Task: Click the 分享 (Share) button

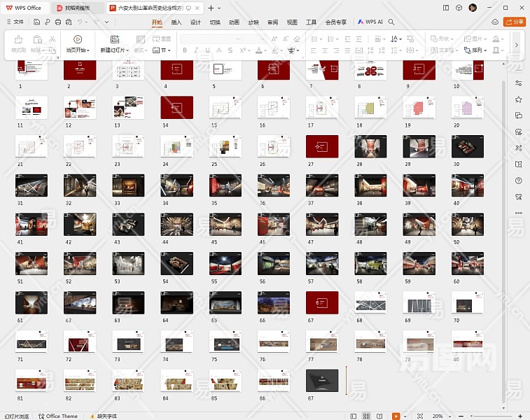Action: click(515, 22)
